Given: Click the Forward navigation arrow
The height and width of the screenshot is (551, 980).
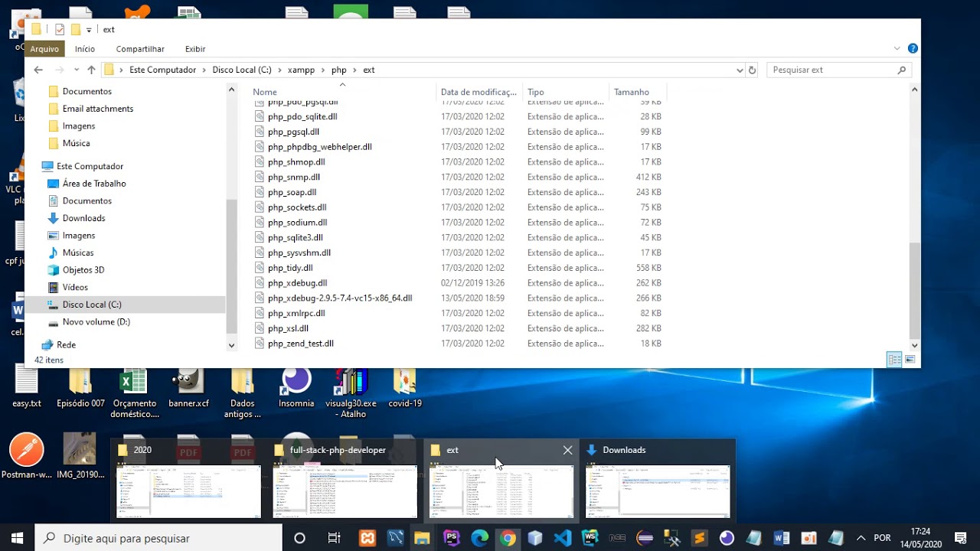Looking at the screenshot, I should [59, 70].
